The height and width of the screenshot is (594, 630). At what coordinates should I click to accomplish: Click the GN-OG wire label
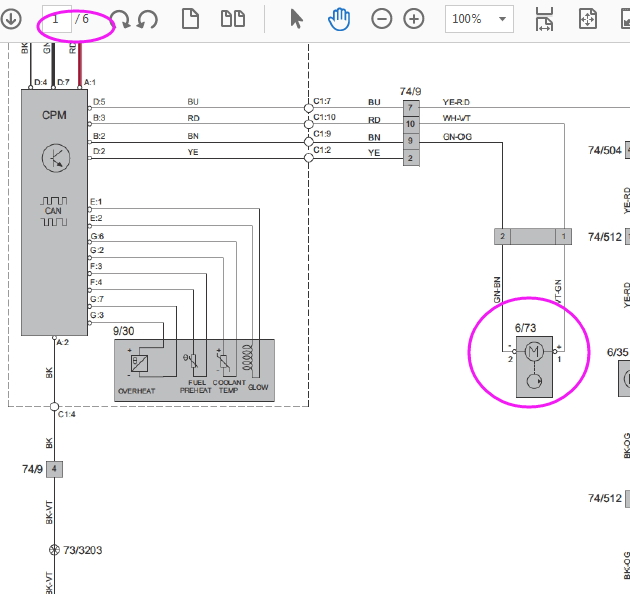[457, 137]
